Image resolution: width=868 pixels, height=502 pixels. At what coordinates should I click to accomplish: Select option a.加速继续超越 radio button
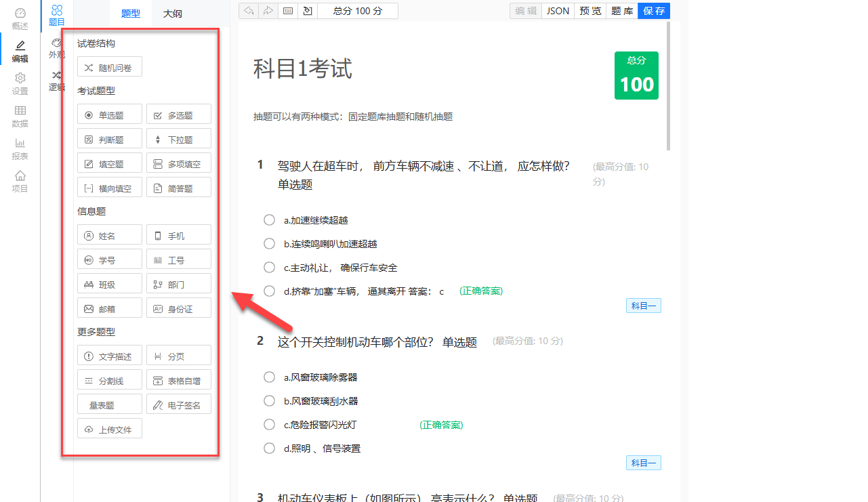click(269, 219)
